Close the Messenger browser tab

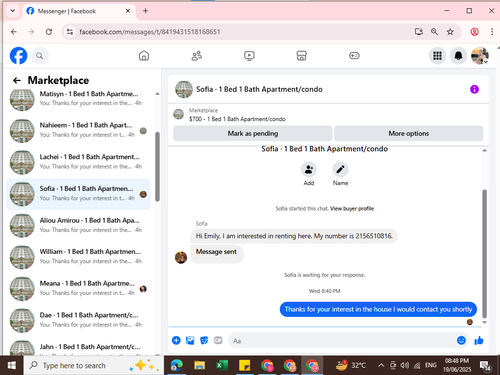coord(128,11)
